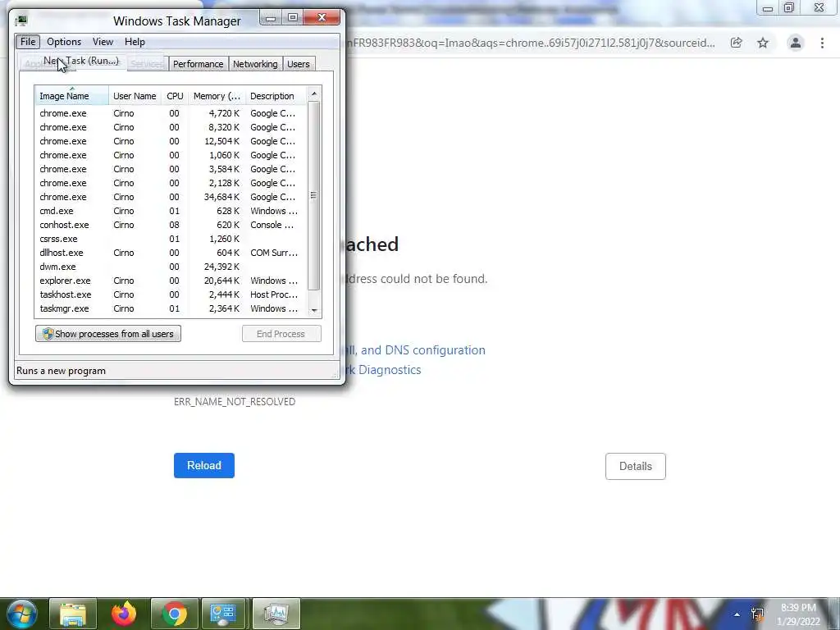Open the Help menu in Task Manager

tap(135, 42)
